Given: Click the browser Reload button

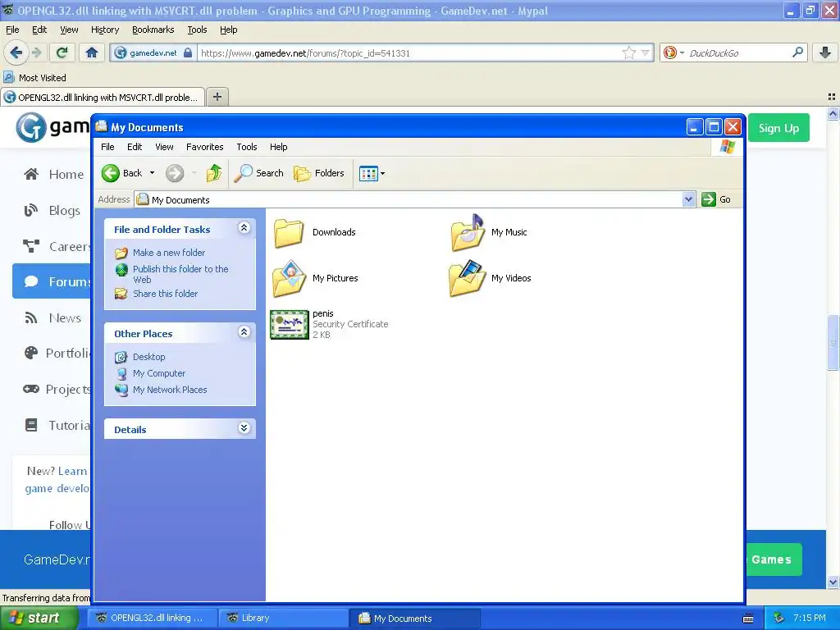Looking at the screenshot, I should [x=62, y=52].
